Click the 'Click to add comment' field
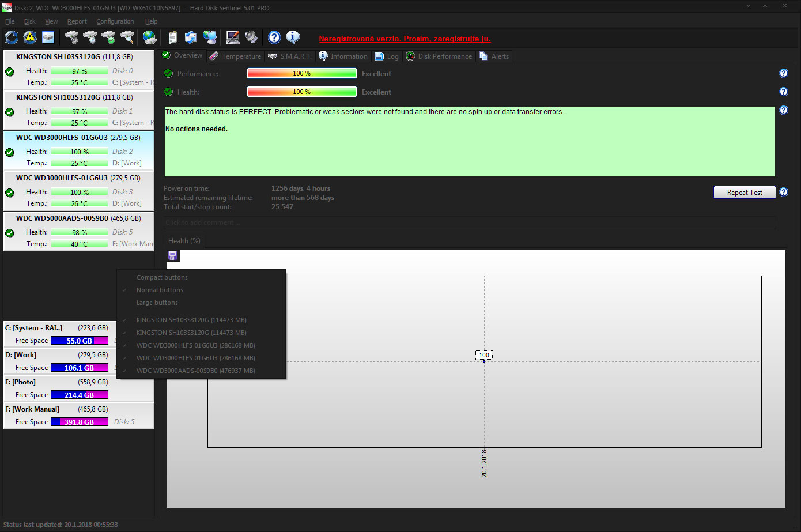The width and height of the screenshot is (801, 532). tap(470, 222)
